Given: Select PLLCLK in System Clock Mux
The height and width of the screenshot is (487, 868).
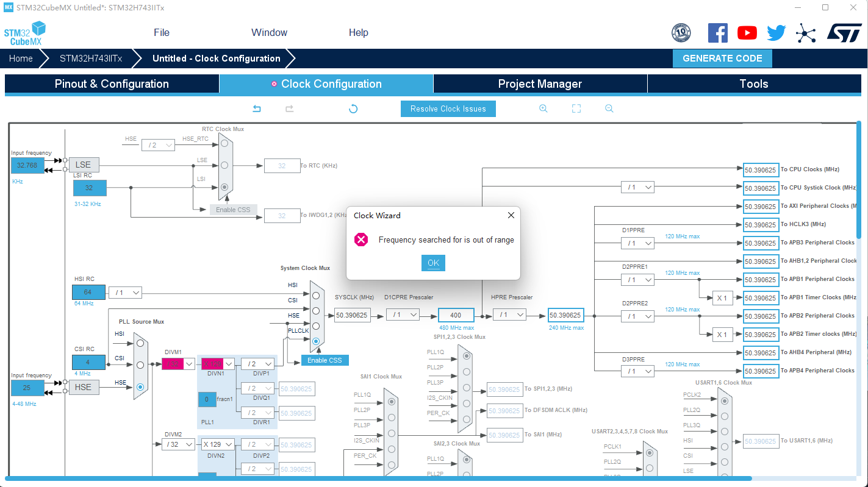Looking at the screenshot, I should pyautogui.click(x=316, y=342).
